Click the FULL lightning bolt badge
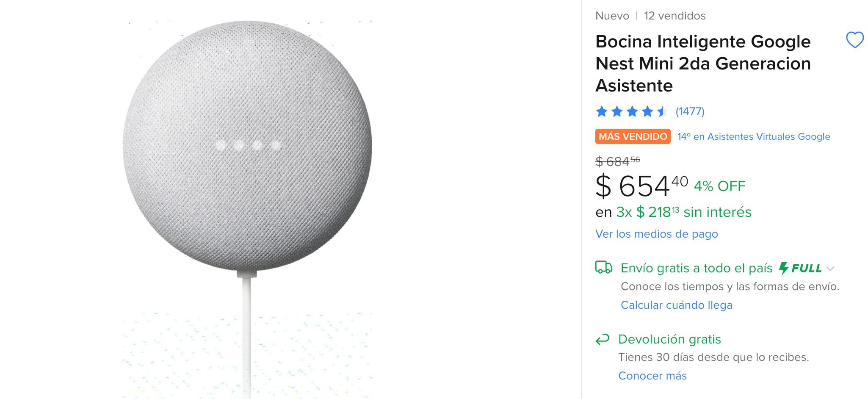This screenshot has width=868, height=399. click(x=800, y=268)
